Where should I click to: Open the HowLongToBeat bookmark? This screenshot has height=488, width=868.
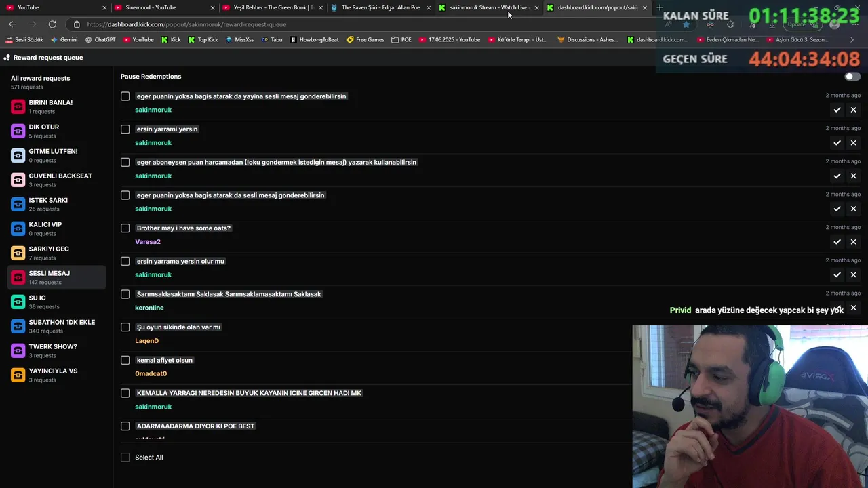tap(315, 39)
